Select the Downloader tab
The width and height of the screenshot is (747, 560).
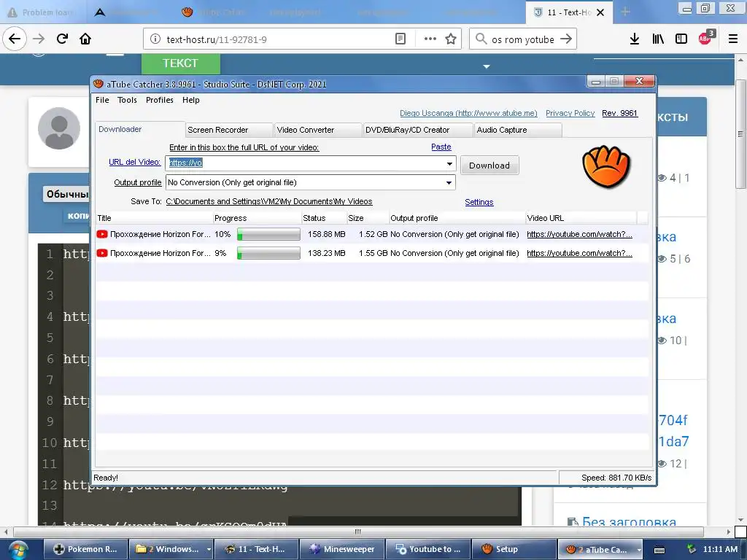pyautogui.click(x=139, y=129)
